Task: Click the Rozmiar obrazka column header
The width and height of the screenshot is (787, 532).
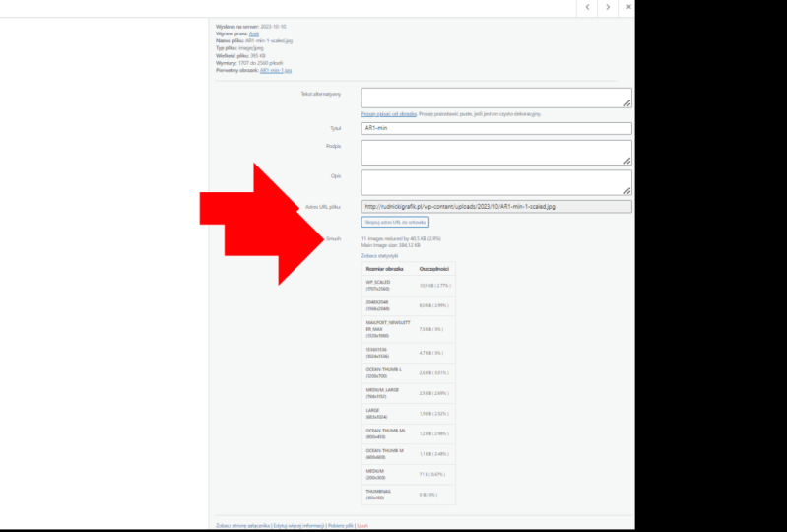Action: (x=384, y=269)
